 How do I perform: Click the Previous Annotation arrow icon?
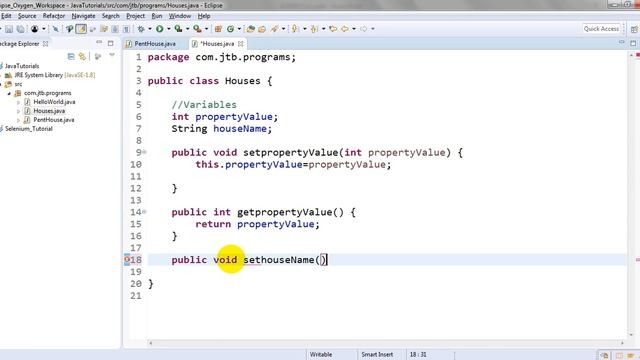(314, 29)
